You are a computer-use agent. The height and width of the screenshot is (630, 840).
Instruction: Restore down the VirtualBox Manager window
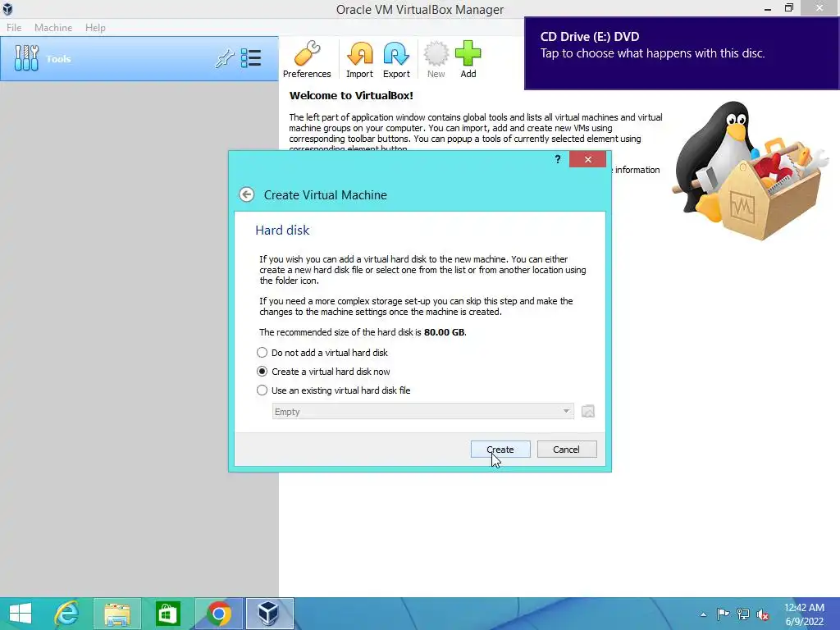pos(789,8)
